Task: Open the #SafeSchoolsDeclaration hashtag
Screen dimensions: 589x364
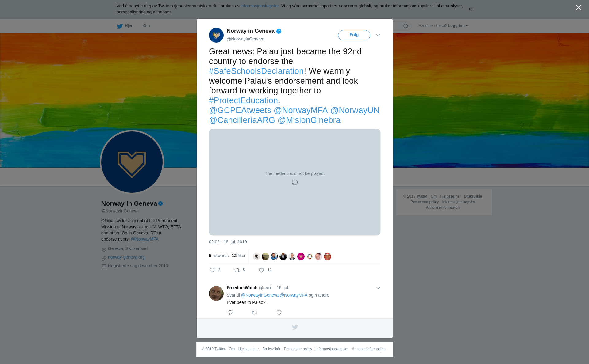Action: (256, 71)
